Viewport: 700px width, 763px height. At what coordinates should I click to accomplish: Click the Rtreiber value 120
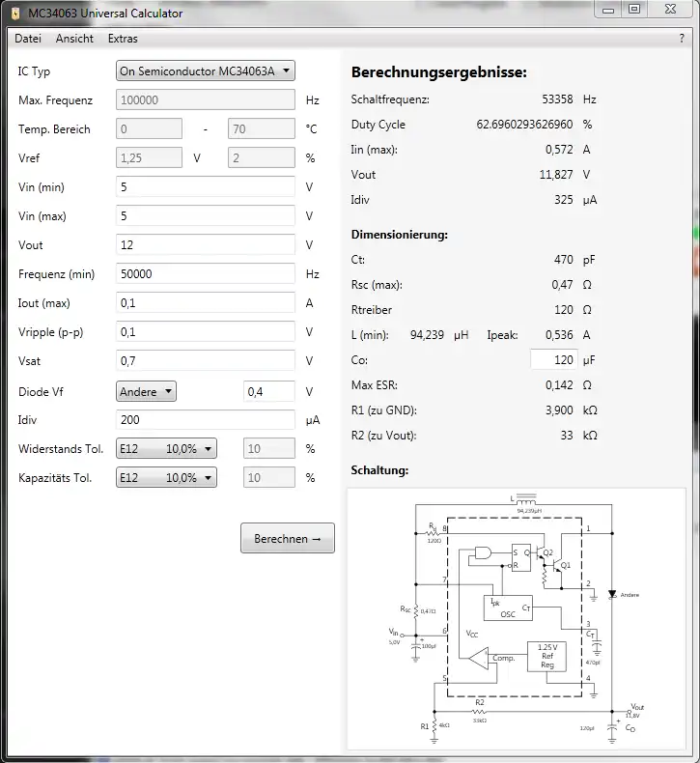(x=563, y=310)
